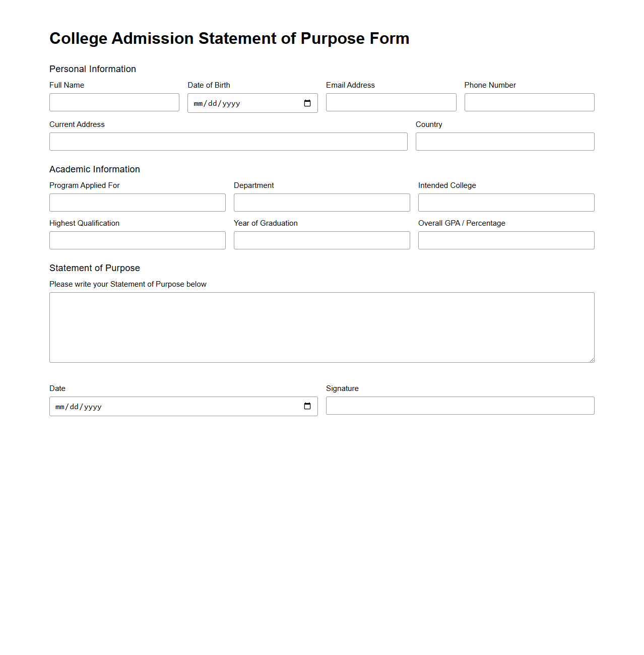This screenshot has width=644, height=655.
Task: Click the textarea resize handle
Action: (x=592, y=359)
